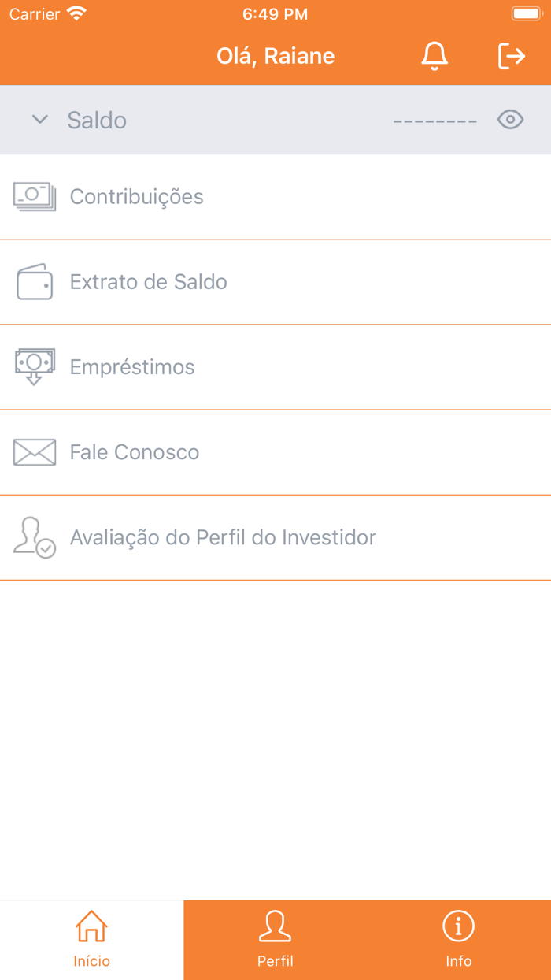The height and width of the screenshot is (980, 551).
Task: Collapse the Saldo section chevron
Action: coord(39,120)
